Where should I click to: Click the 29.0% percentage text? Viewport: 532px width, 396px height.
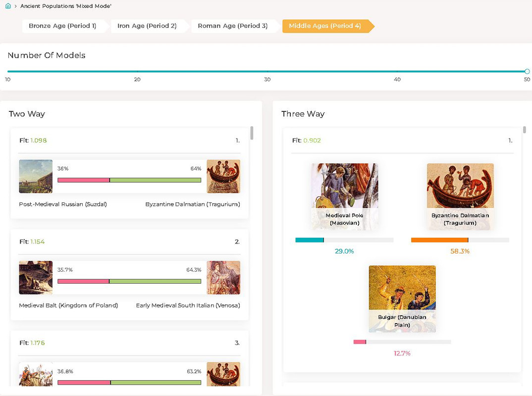click(344, 251)
